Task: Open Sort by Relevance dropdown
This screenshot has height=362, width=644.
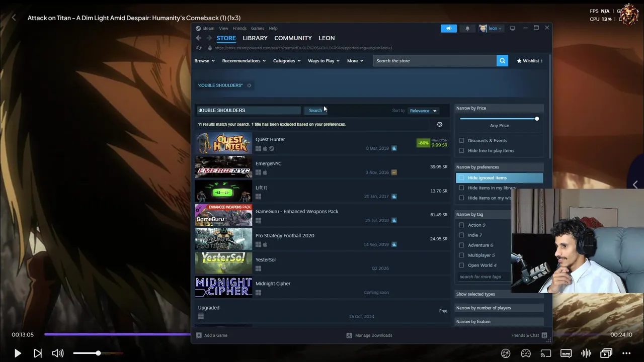Action: 423,111
